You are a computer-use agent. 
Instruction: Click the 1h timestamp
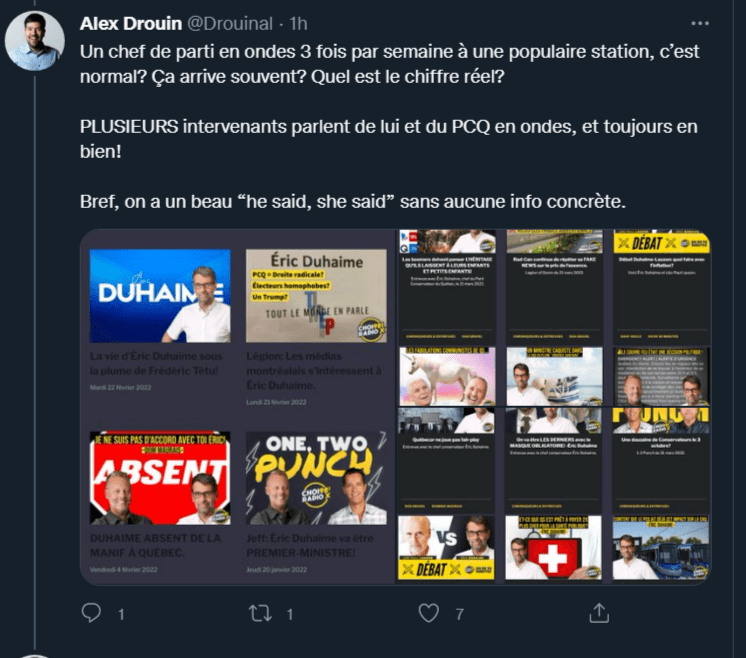pos(298,23)
